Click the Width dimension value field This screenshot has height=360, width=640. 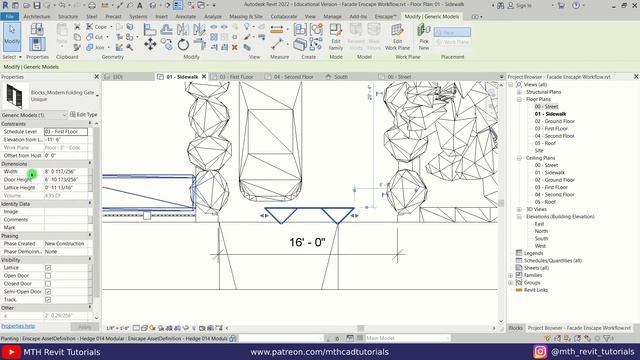point(66,172)
